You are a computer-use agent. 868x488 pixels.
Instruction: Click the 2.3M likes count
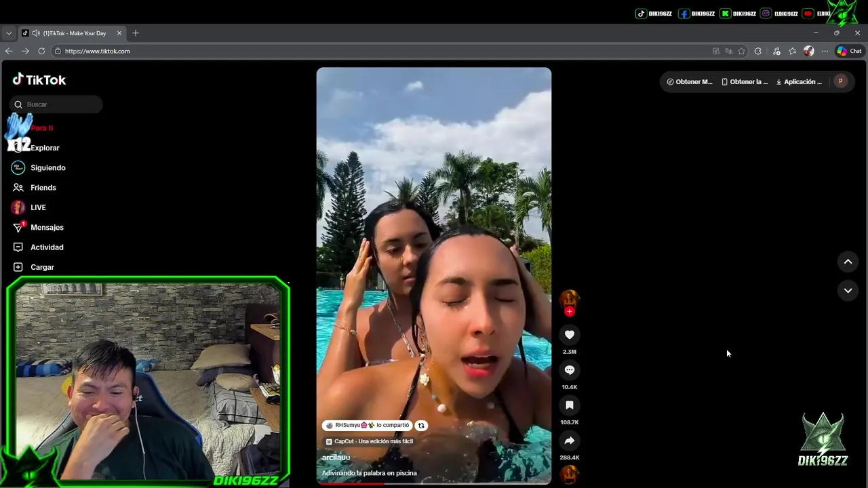[570, 352]
